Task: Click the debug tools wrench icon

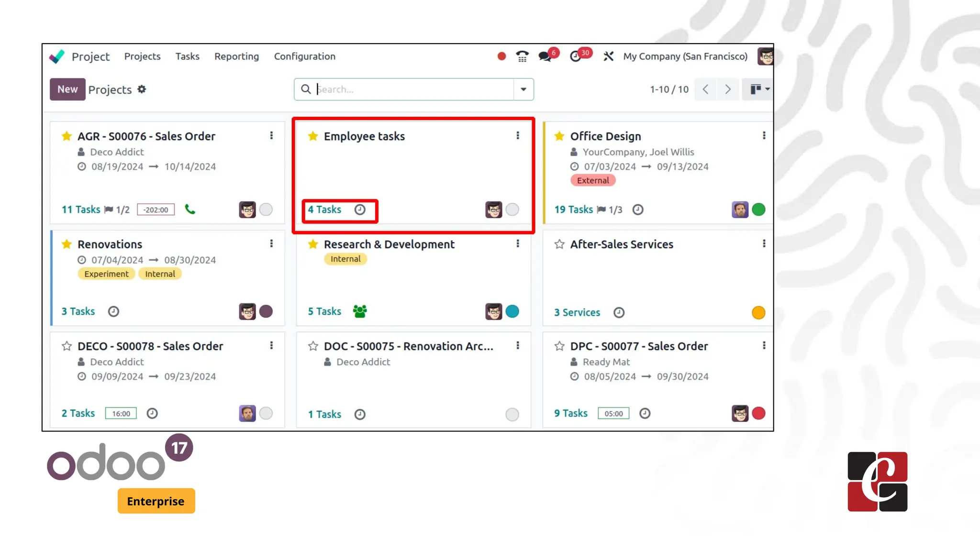Action: pos(608,56)
